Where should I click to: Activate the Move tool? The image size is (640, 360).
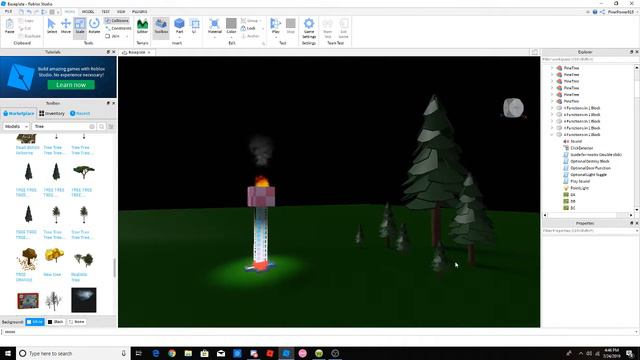click(66, 26)
